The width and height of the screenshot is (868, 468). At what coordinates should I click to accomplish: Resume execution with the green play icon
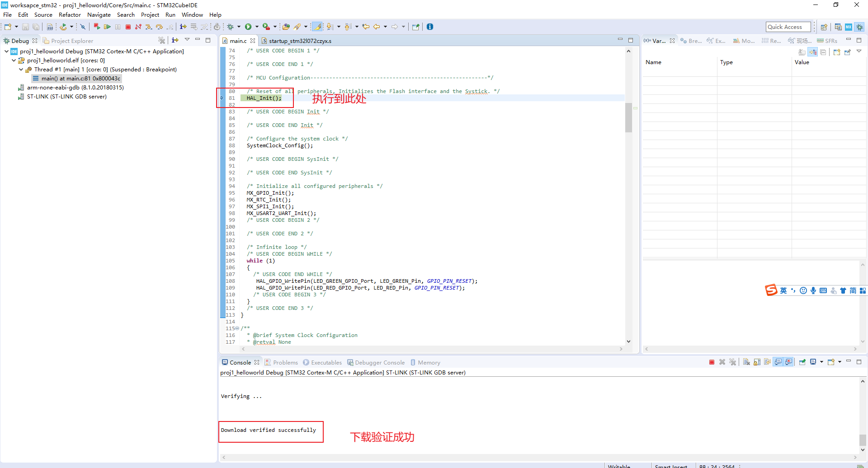107,27
